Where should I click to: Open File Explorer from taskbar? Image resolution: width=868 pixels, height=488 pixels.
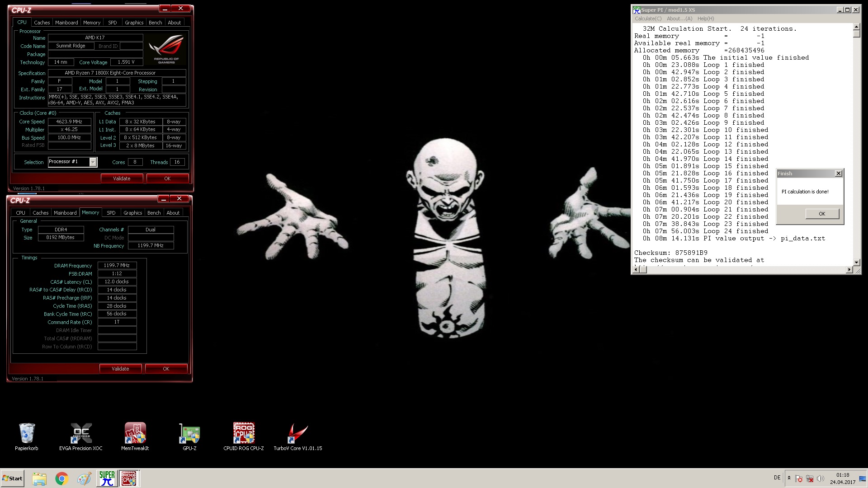(39, 479)
